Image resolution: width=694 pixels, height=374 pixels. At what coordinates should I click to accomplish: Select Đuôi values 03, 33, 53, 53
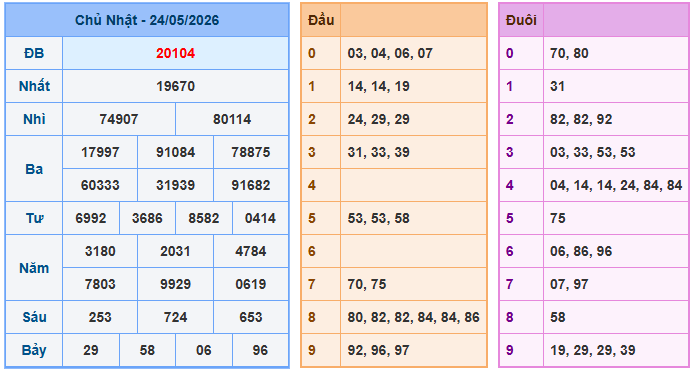pyautogui.click(x=593, y=152)
